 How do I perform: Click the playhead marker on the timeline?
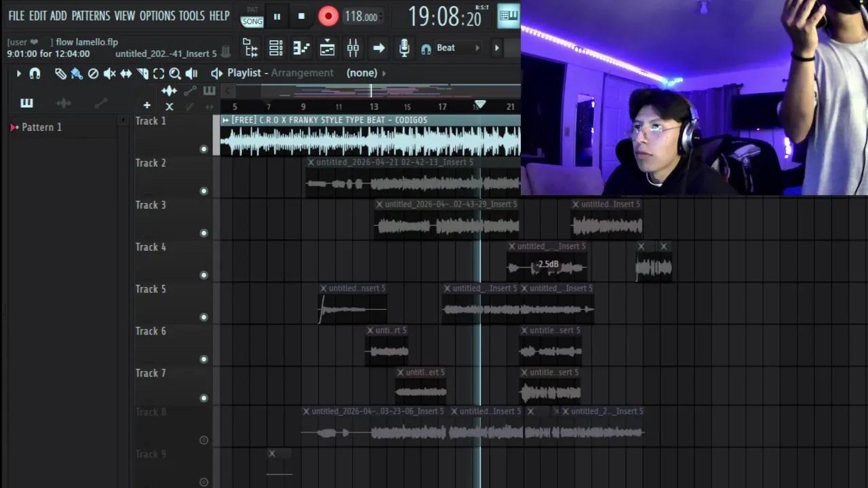pos(479,105)
